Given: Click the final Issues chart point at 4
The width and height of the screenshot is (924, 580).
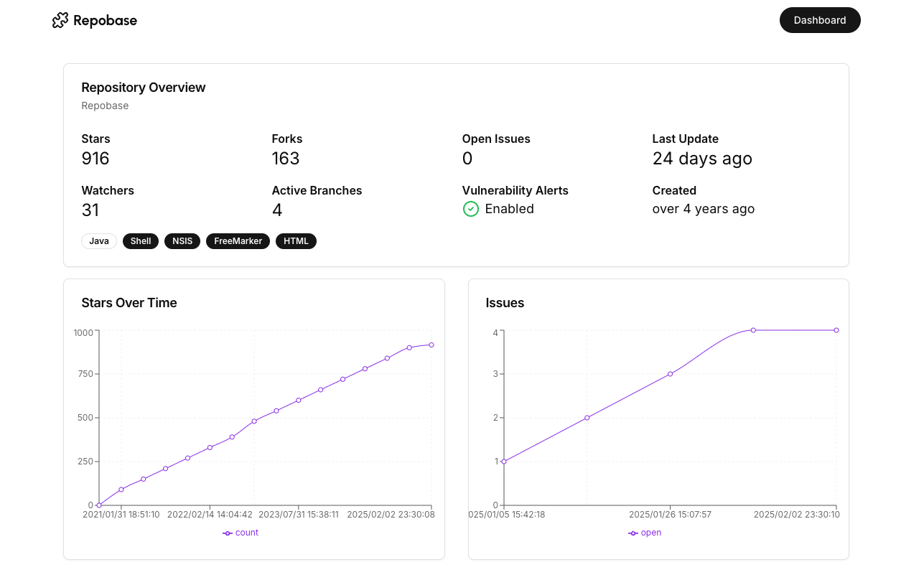Looking at the screenshot, I should point(836,330).
